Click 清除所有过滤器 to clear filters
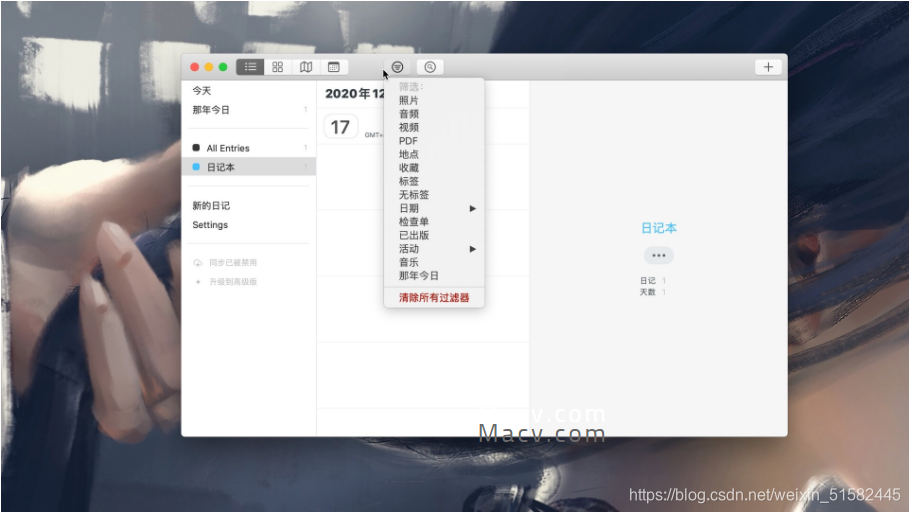The height and width of the screenshot is (514, 911). [x=434, y=297]
